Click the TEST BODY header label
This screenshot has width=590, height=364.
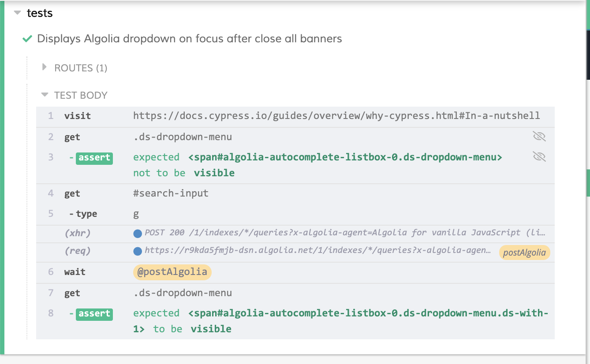click(x=81, y=95)
